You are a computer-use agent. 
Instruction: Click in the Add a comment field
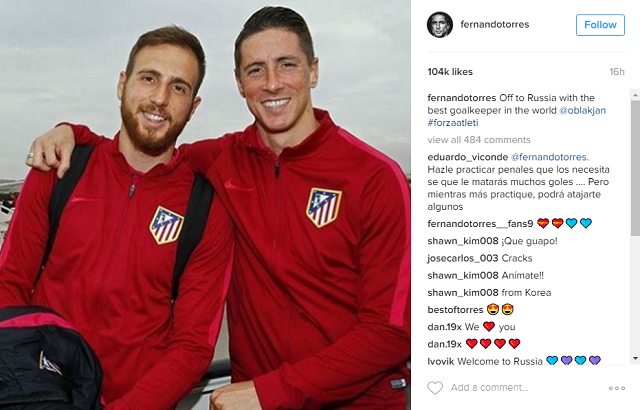489,388
